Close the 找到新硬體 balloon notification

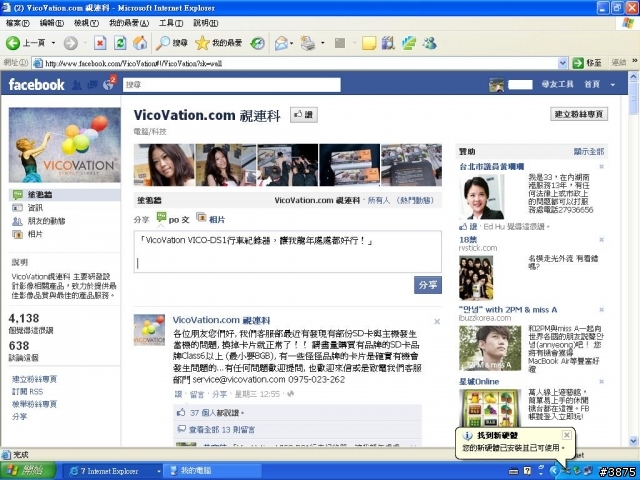click(x=567, y=435)
